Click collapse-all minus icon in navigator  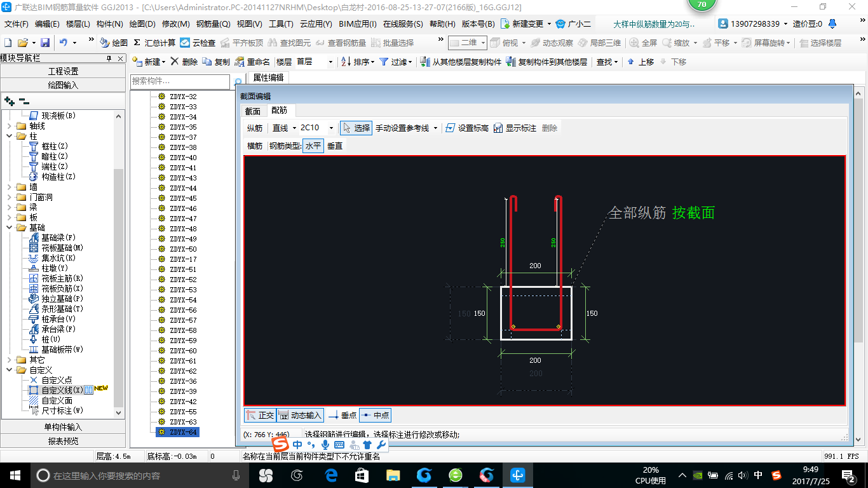coord(24,101)
